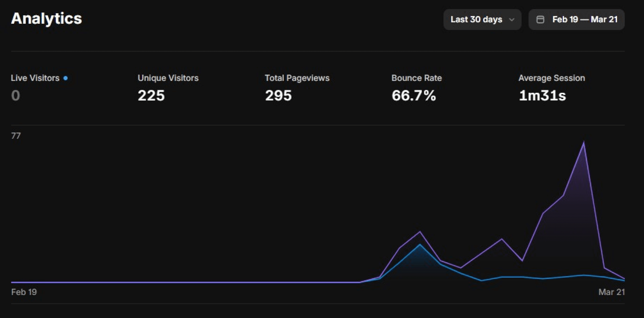The height and width of the screenshot is (318, 644).
Task: Click the chevron arrow beside Last 30 days
Action: (x=512, y=20)
